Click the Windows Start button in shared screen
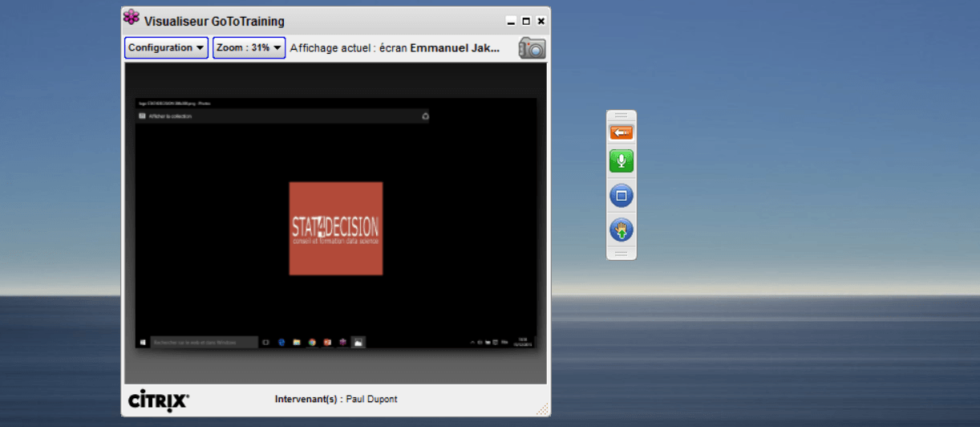 143,342
